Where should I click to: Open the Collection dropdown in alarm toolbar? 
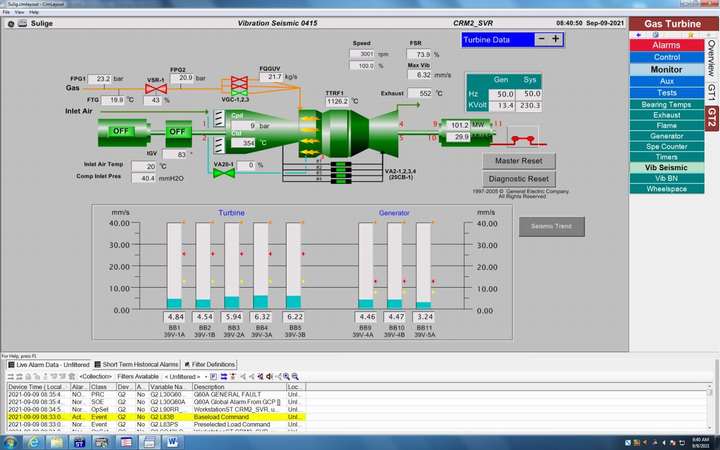(x=96, y=377)
